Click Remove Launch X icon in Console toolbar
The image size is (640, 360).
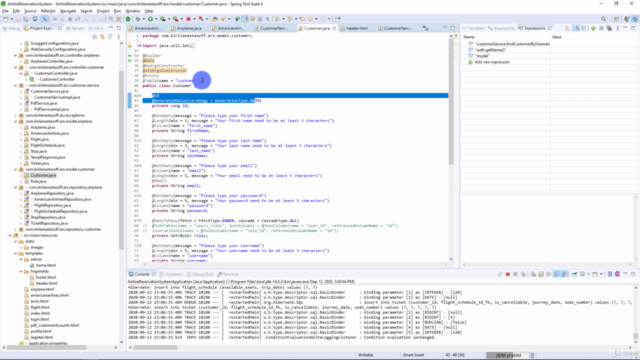[515, 274]
